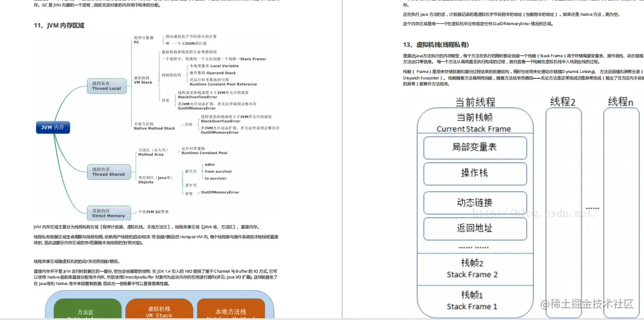Click 'Native Method Stack' branch in mind map
The image size is (644, 320).
pos(155,126)
